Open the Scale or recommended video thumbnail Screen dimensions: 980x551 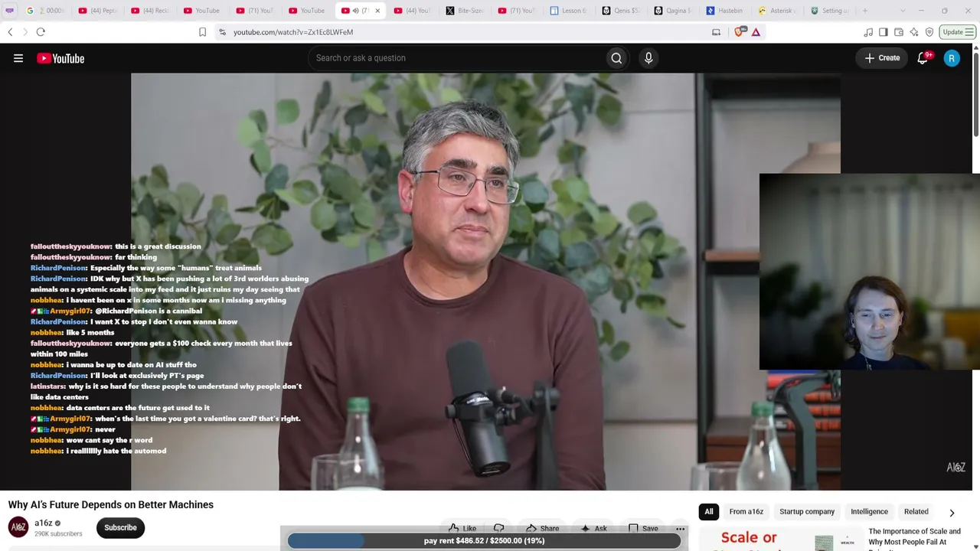coord(780,539)
